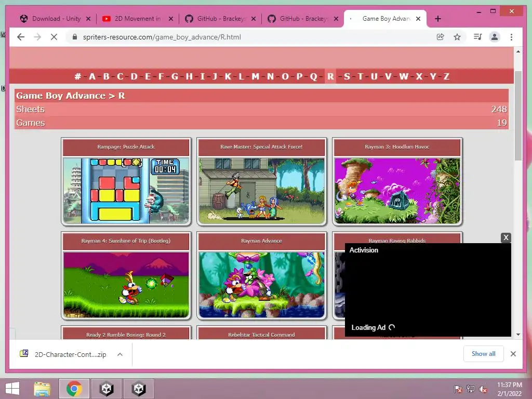
Task: Open Rampage: Puzzle Attack game thumbnail
Action: click(126, 190)
